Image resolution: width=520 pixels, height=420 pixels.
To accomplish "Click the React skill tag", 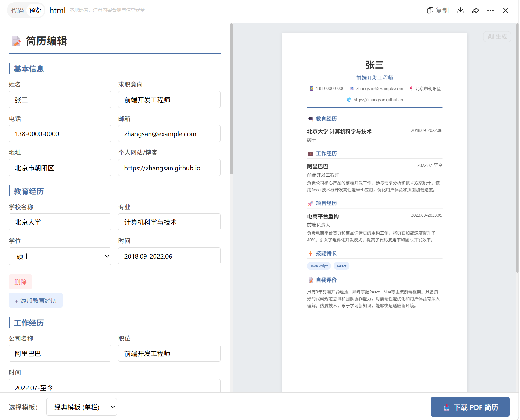I will coord(341,266).
